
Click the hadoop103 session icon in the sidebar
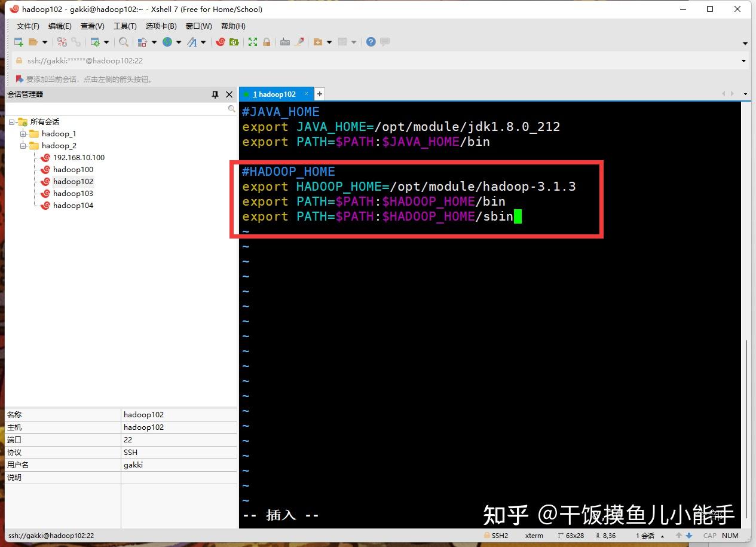pyautogui.click(x=45, y=193)
